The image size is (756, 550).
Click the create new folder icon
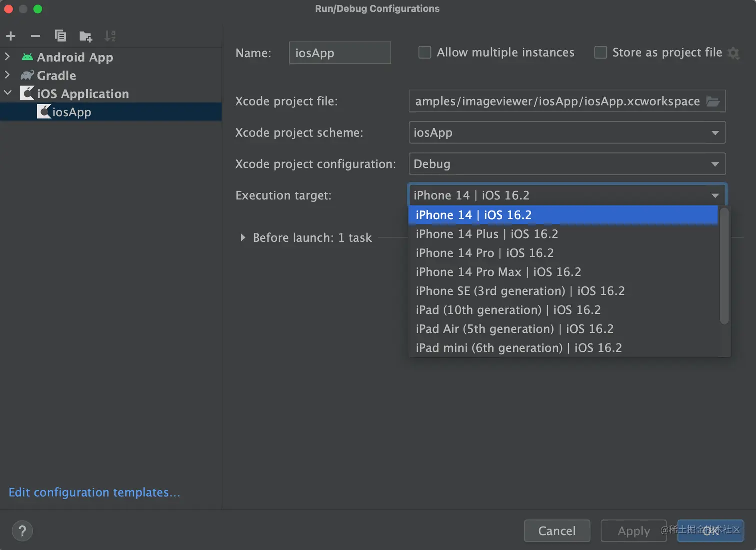tap(85, 36)
